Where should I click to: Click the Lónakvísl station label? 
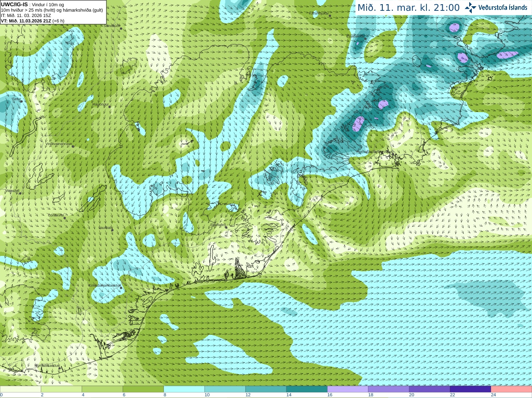coord(56,215)
